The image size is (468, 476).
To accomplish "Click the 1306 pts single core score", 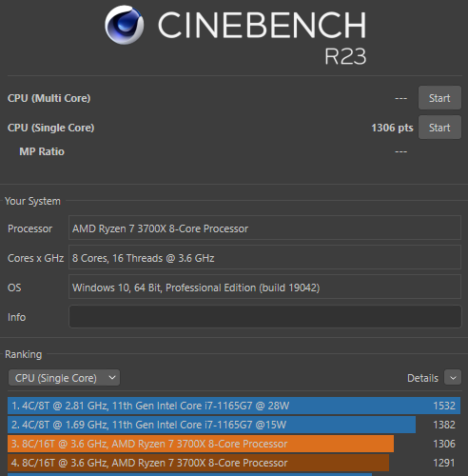I will 392,128.
